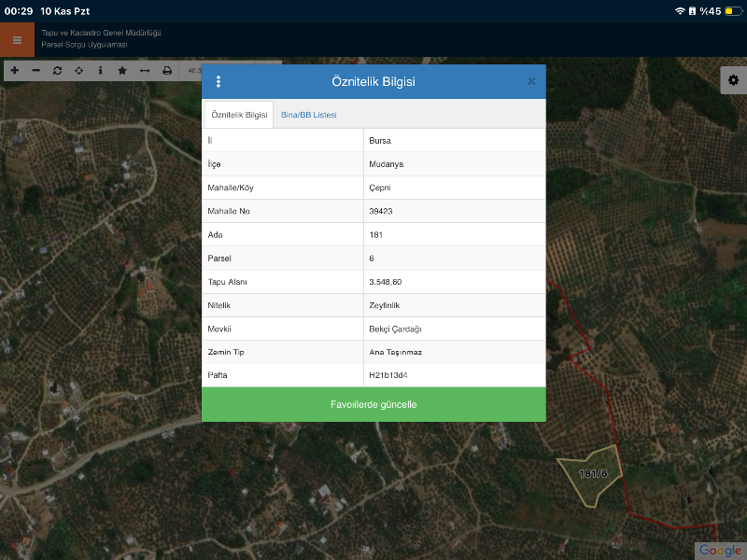Screen dimensions: 747x560
Task: Activate the locate crosshair tool
Action: [x=79, y=71]
